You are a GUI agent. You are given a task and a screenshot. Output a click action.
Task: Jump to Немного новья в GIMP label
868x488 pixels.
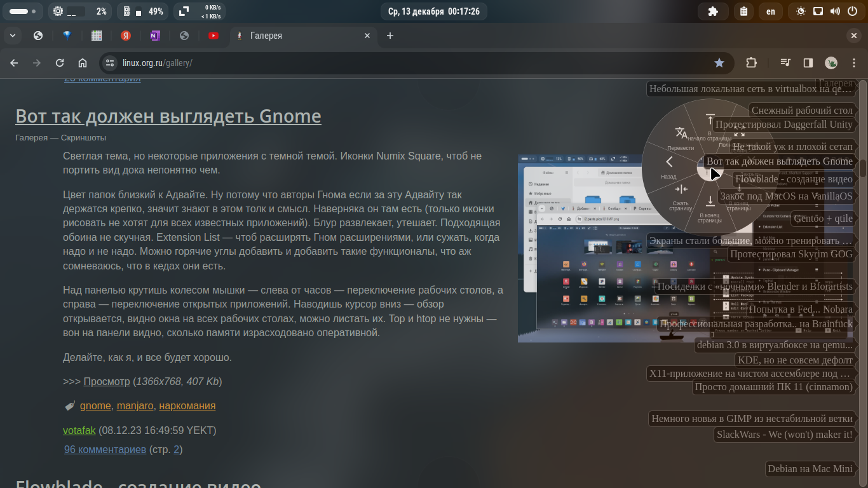[752, 418]
